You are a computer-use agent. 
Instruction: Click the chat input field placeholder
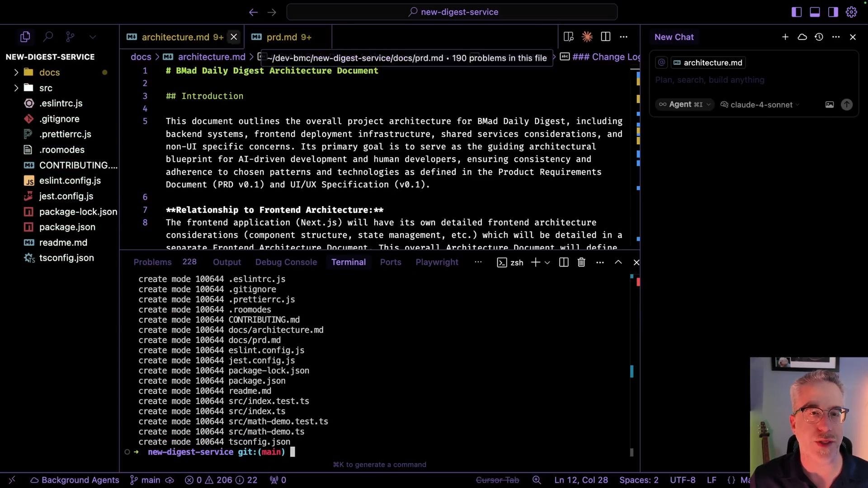pos(710,80)
